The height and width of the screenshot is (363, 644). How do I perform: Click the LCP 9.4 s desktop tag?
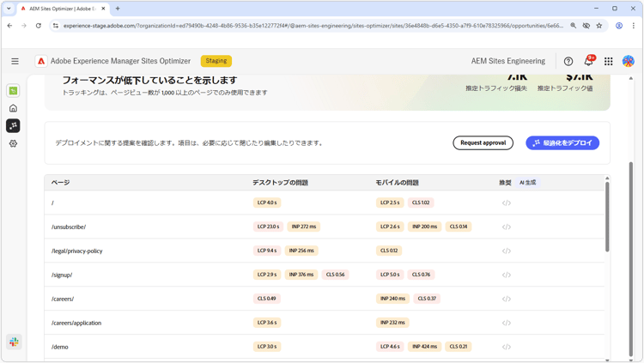click(x=267, y=251)
